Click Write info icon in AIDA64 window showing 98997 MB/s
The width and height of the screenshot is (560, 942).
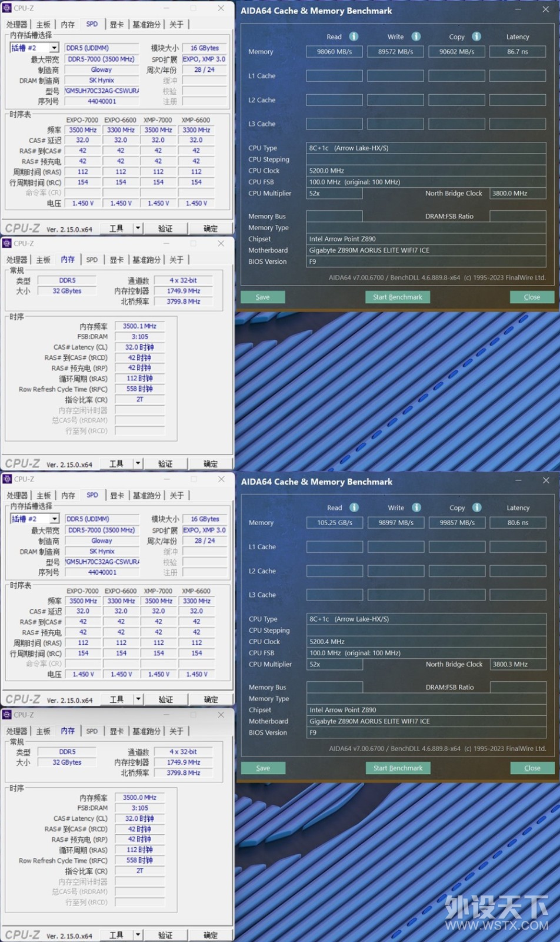[416, 508]
